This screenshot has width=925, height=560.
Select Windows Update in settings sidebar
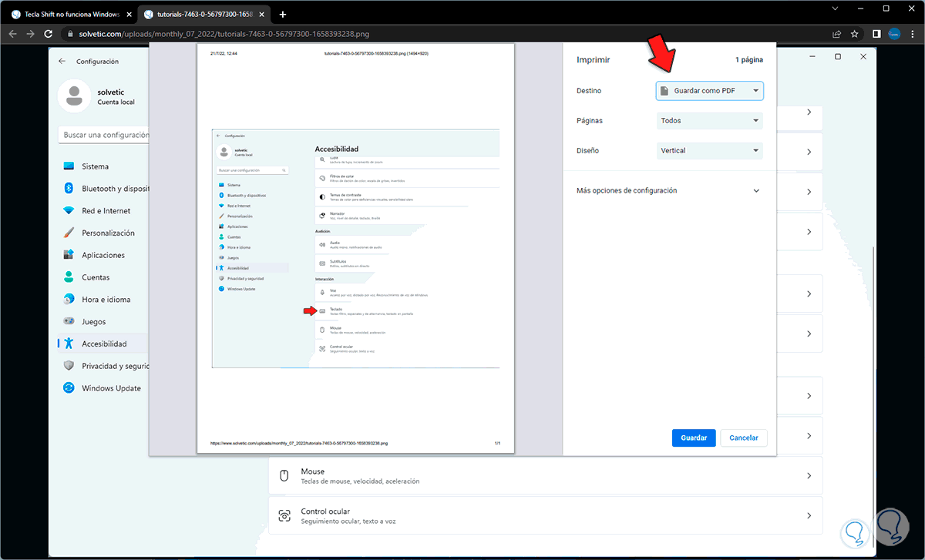(x=103, y=388)
